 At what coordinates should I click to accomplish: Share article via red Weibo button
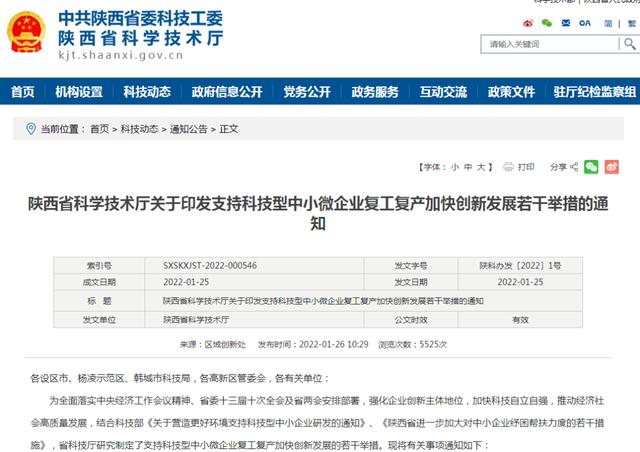click(x=611, y=167)
